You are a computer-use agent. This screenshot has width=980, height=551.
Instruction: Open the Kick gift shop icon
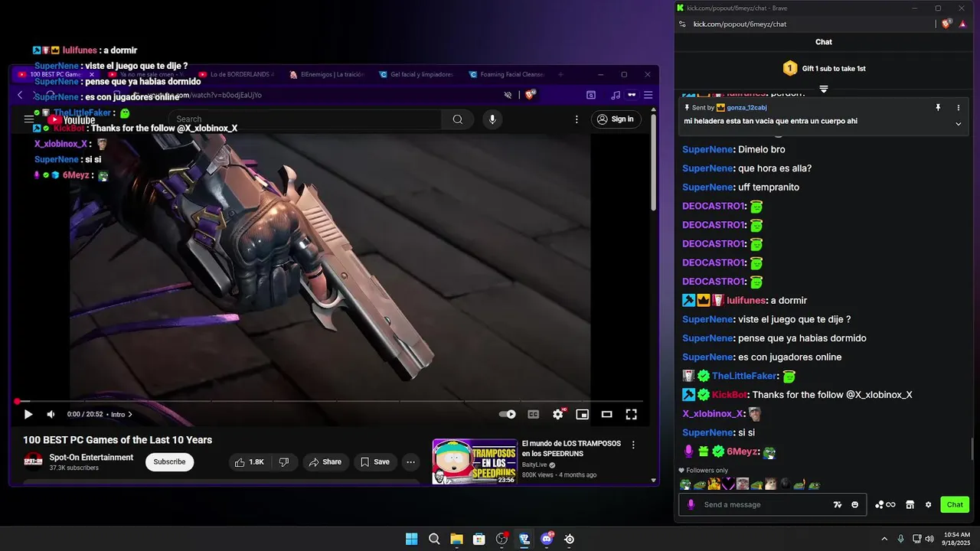pyautogui.click(x=910, y=504)
